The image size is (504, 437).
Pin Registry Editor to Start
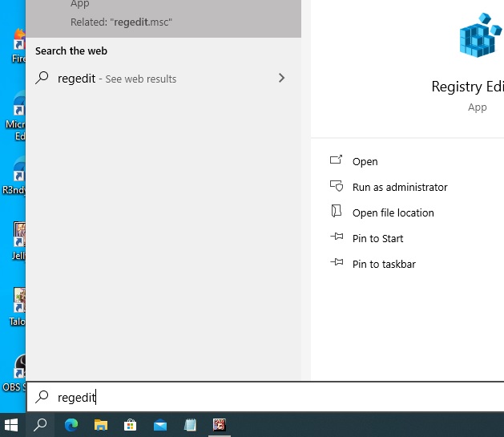point(377,239)
